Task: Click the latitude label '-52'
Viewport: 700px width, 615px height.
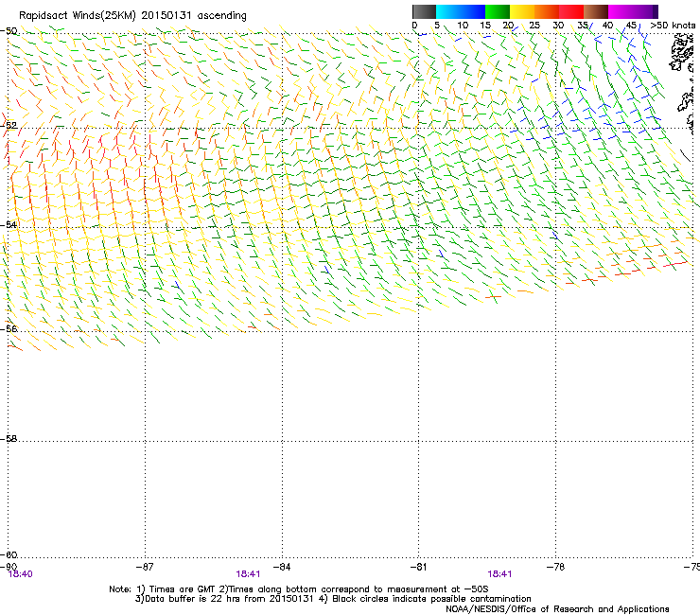Action: tap(9, 126)
